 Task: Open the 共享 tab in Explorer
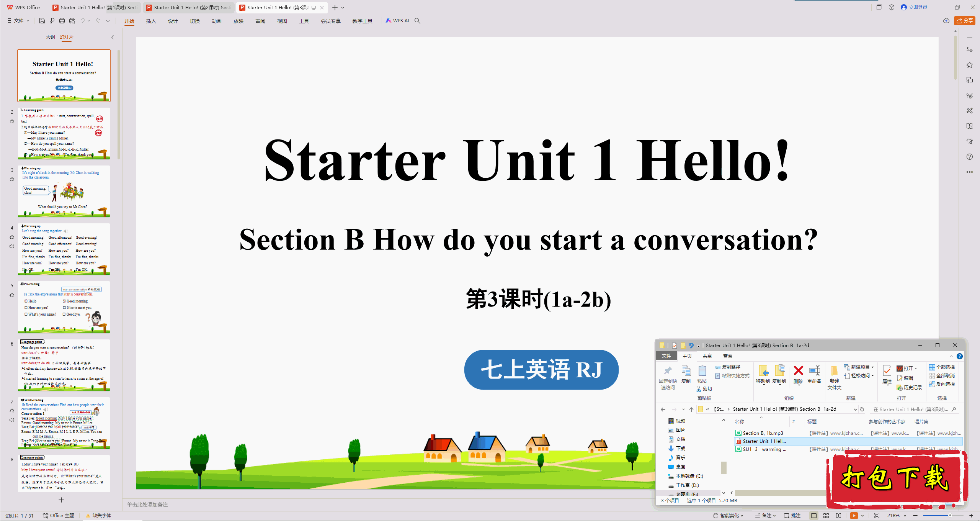(707, 356)
